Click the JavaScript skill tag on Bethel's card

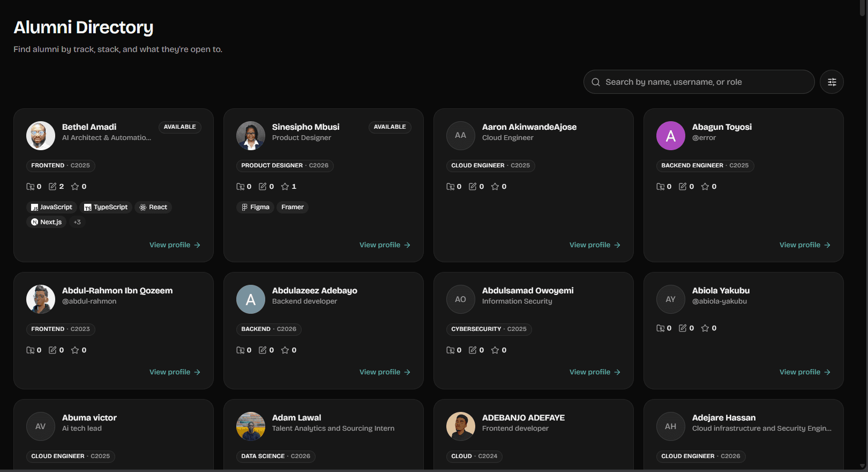point(51,207)
